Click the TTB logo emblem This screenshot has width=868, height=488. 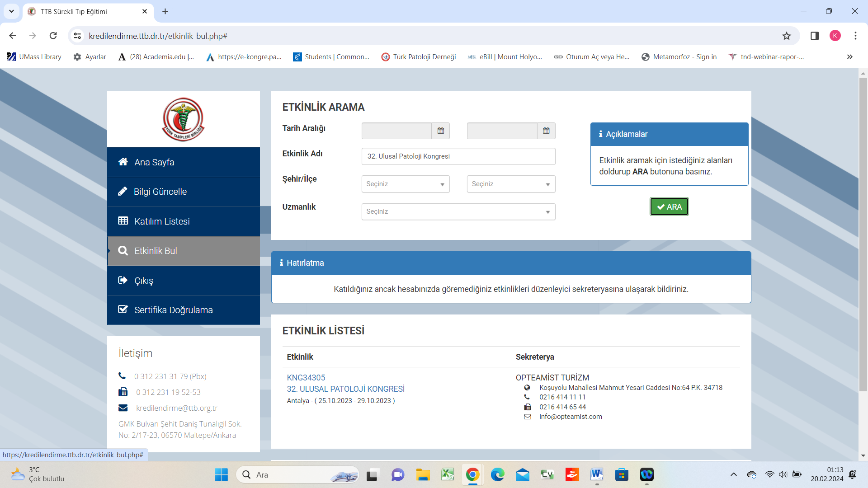(x=183, y=120)
